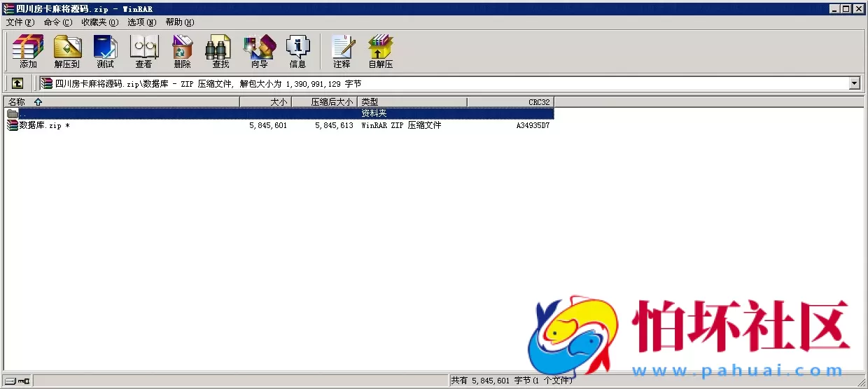Open the 命令(C) menu

click(x=58, y=22)
